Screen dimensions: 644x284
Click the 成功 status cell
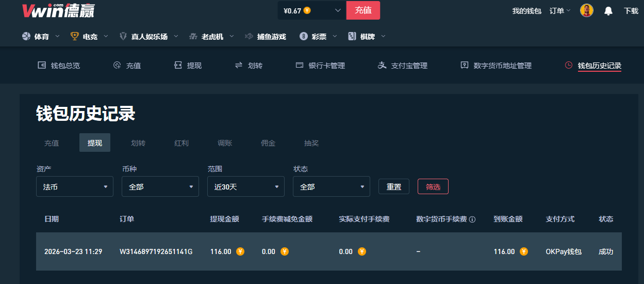[x=606, y=251]
